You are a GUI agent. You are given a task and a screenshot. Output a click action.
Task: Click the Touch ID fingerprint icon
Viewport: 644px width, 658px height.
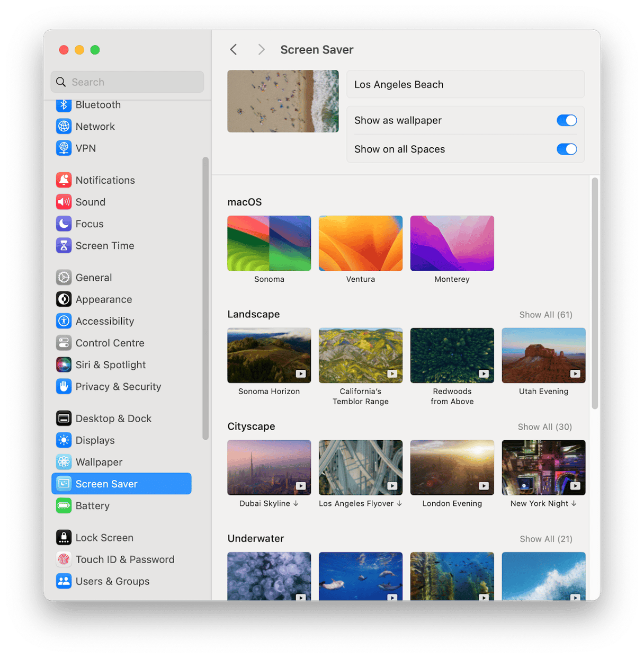click(x=64, y=559)
